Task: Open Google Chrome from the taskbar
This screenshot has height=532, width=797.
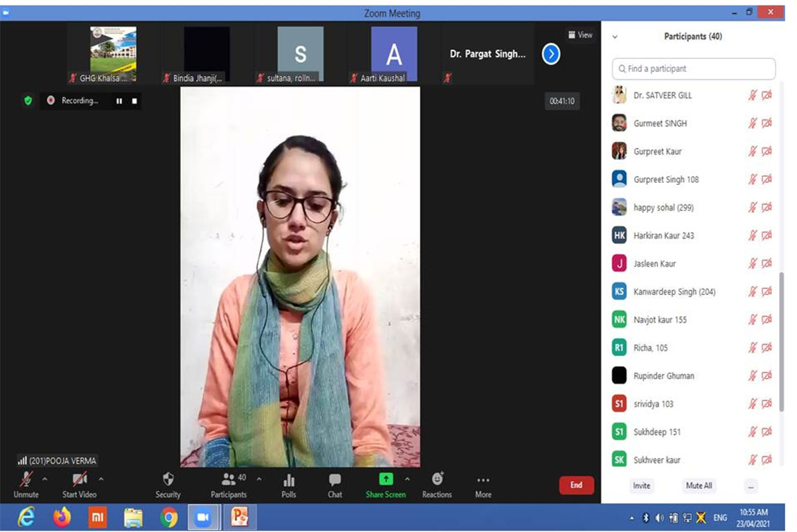Action: click(168, 517)
